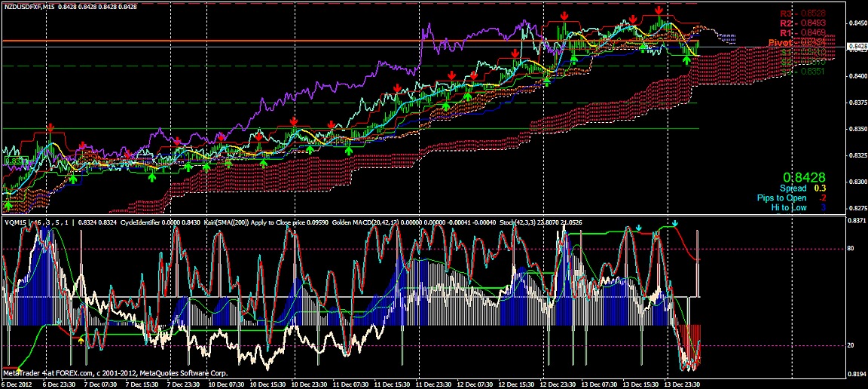Click the bottom-left green buy arrow
This screenshot has width=868, height=389.
(x=8, y=205)
